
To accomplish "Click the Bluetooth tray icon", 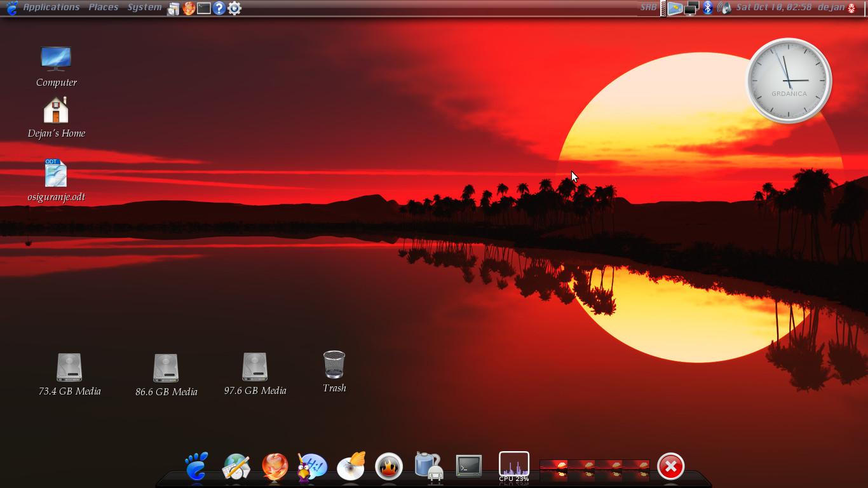I will (x=707, y=8).
